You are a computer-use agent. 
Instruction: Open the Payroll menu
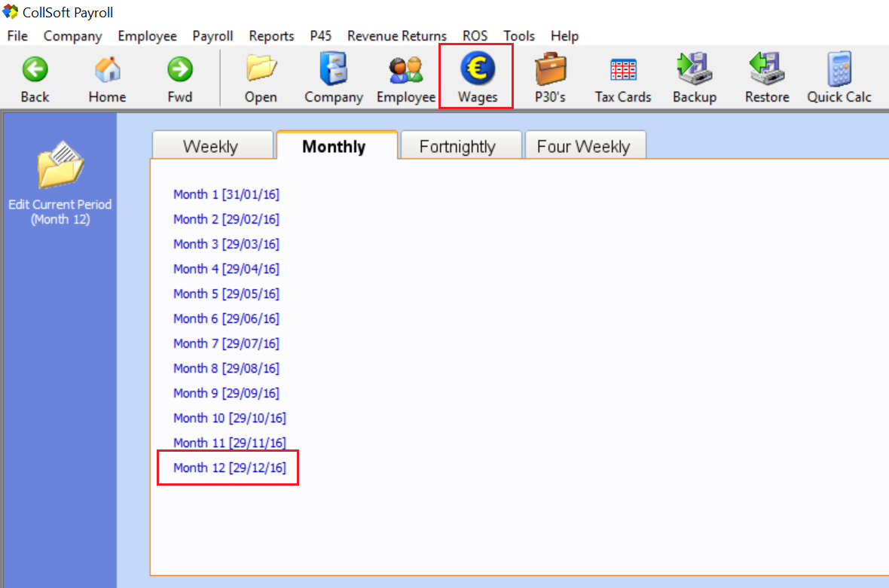click(x=212, y=36)
